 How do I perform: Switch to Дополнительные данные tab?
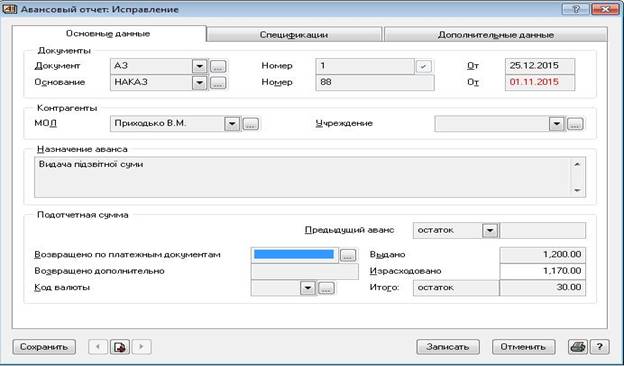495,35
